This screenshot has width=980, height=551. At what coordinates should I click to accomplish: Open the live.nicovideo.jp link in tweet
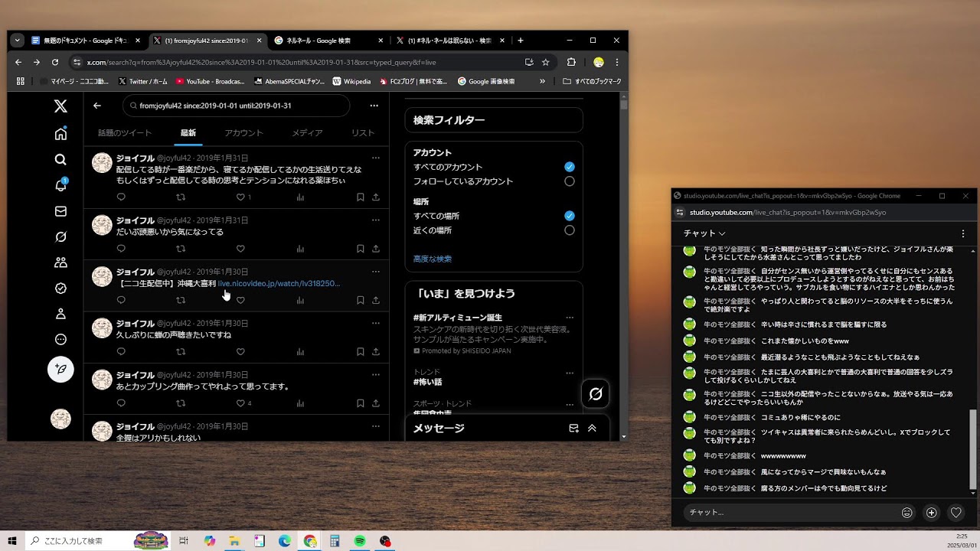[x=279, y=283]
